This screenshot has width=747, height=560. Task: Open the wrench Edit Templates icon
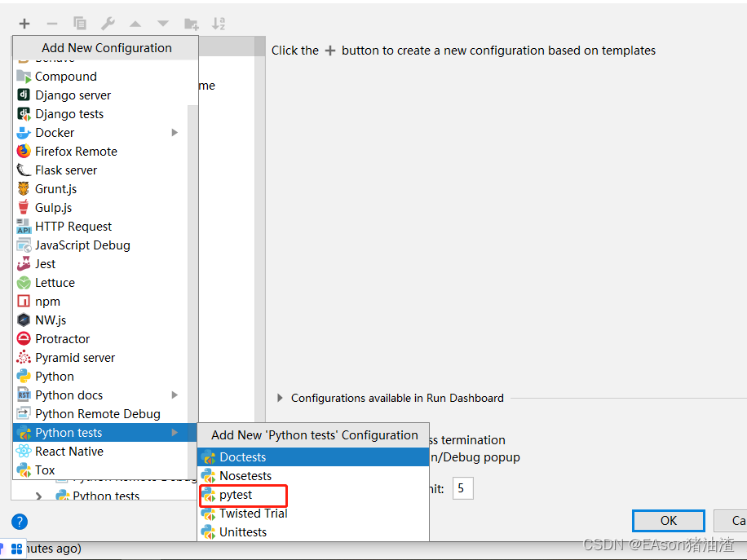[x=108, y=24]
